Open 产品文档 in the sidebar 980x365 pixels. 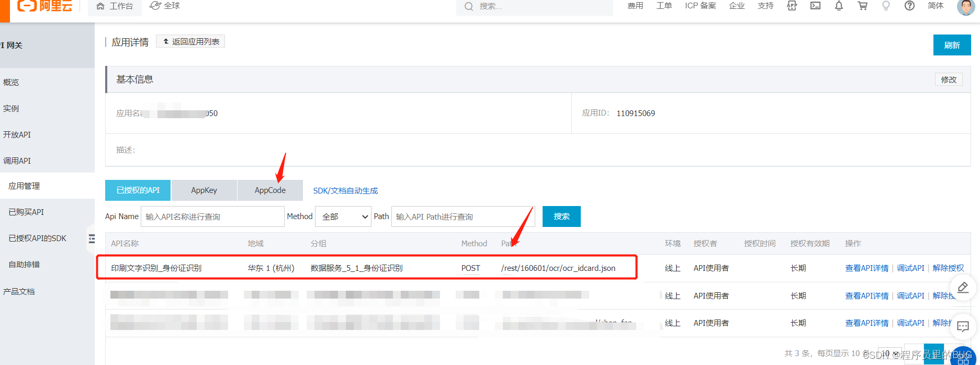19,291
